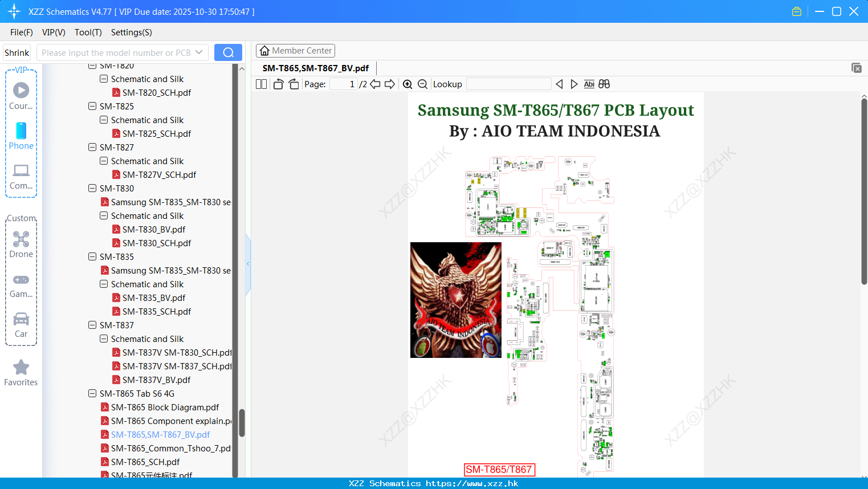Find previous lookup result triangle
The height and width of the screenshot is (489, 868).
pos(559,84)
